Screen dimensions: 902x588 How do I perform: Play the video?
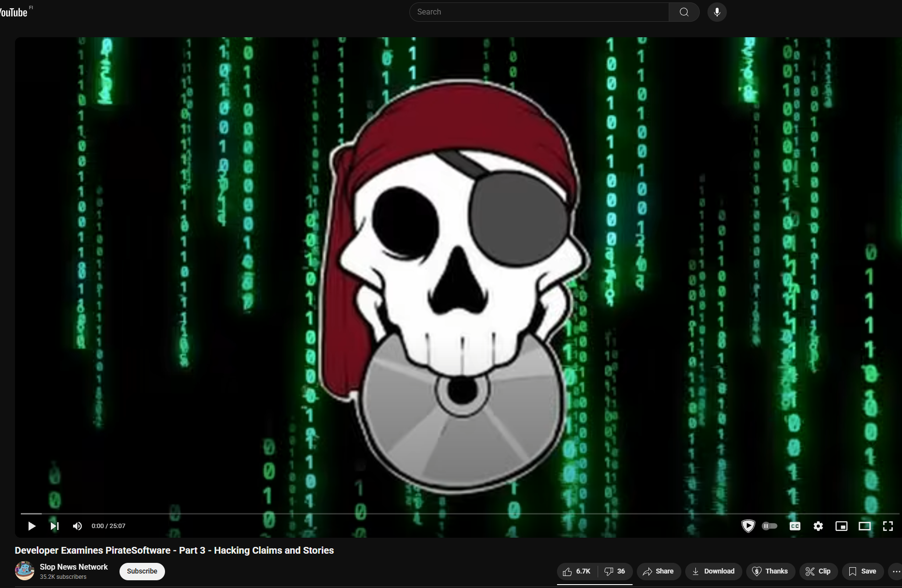coord(31,526)
